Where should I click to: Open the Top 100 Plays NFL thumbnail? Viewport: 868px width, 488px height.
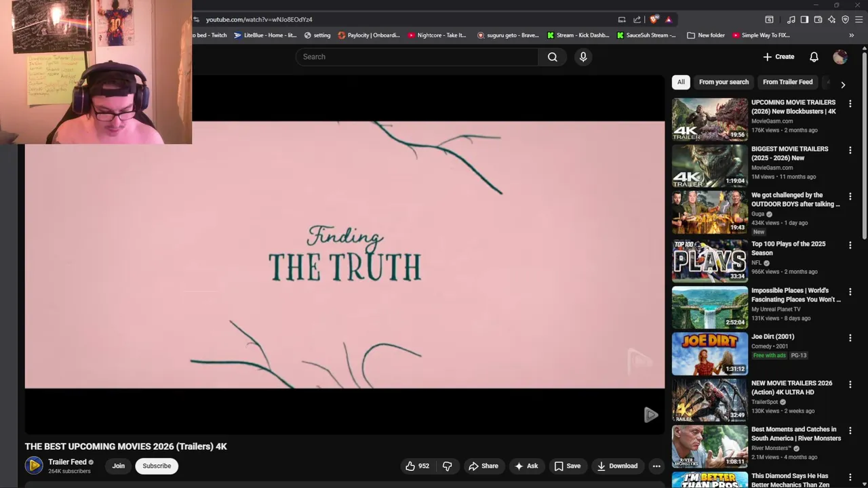[x=709, y=260]
